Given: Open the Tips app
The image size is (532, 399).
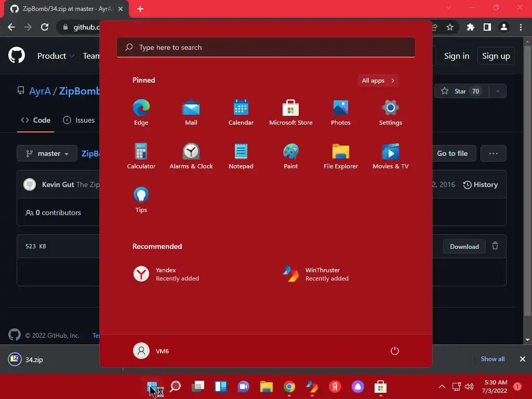Looking at the screenshot, I should tap(141, 200).
